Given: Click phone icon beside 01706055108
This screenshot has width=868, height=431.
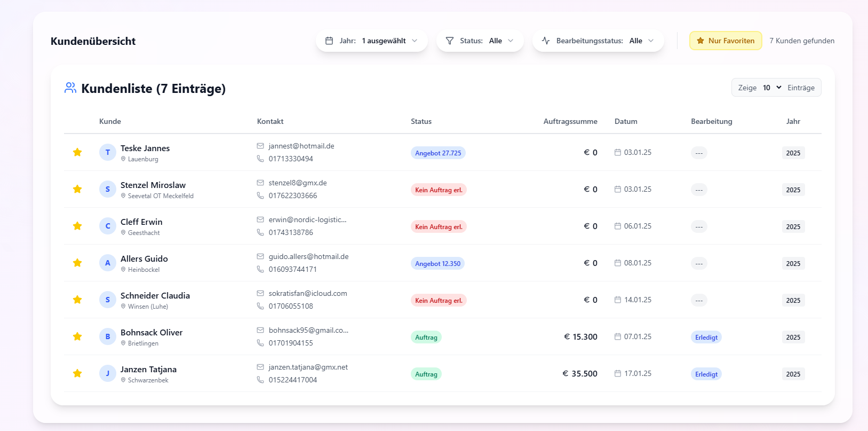Looking at the screenshot, I should pos(260,306).
